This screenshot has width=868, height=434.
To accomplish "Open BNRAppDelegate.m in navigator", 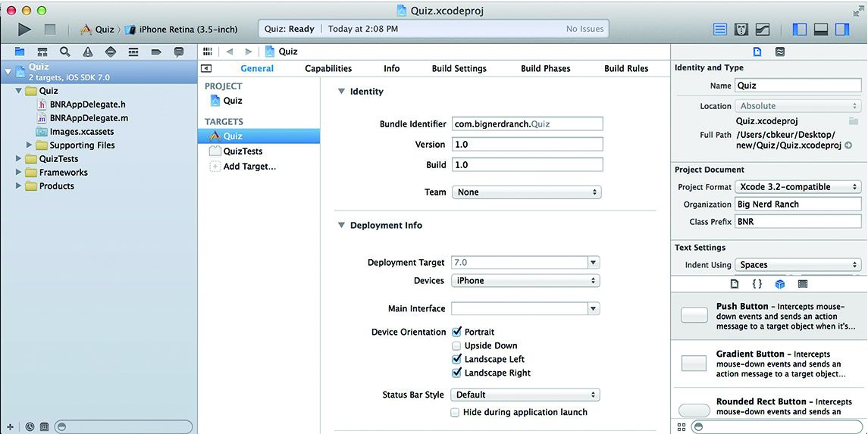I will tap(89, 117).
